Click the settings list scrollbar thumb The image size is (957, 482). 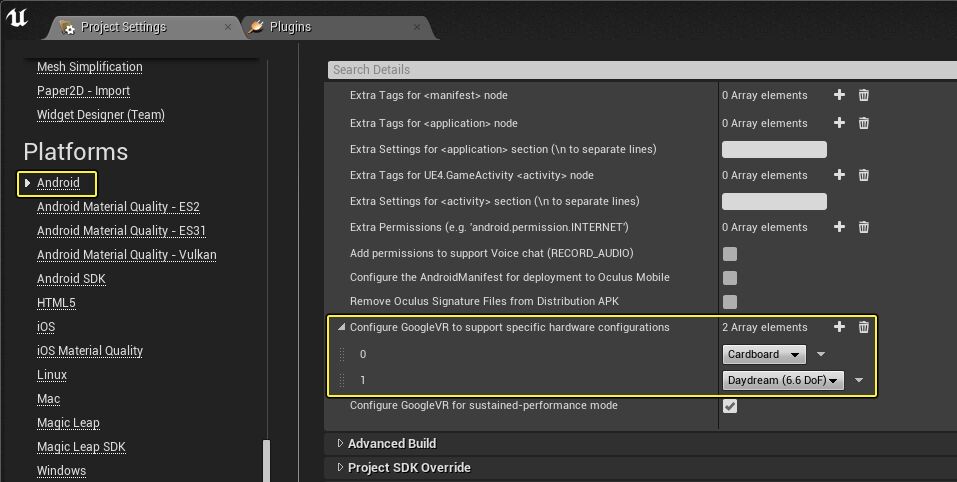[x=266, y=461]
